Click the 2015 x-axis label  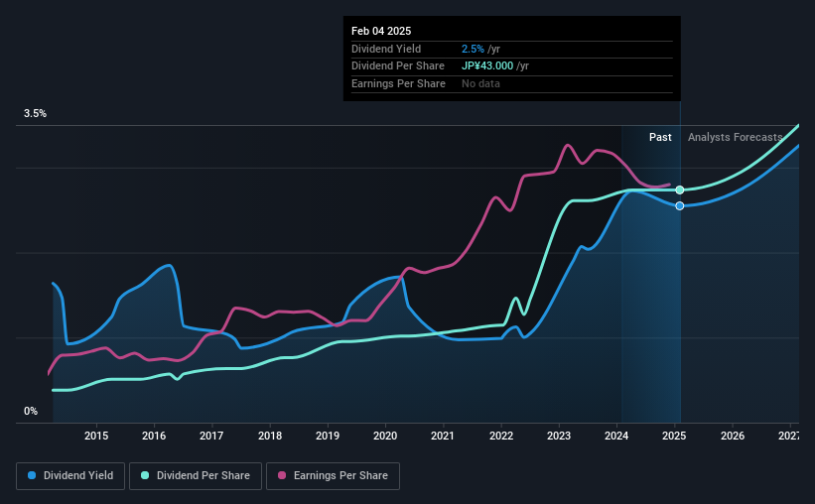click(96, 436)
